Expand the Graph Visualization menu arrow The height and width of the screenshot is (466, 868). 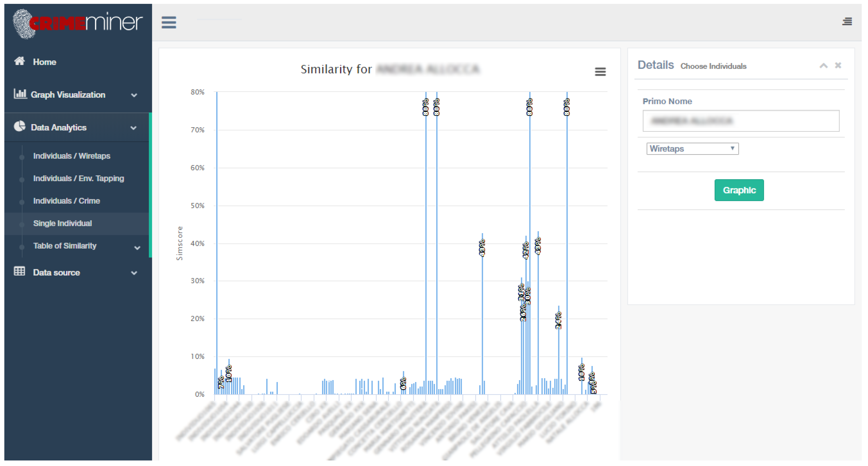(134, 95)
